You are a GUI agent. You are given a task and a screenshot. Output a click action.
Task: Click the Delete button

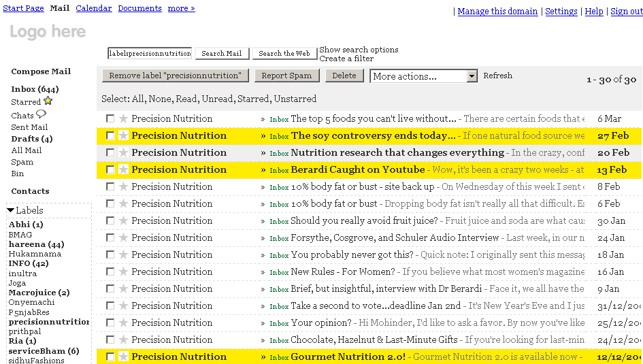click(x=344, y=76)
